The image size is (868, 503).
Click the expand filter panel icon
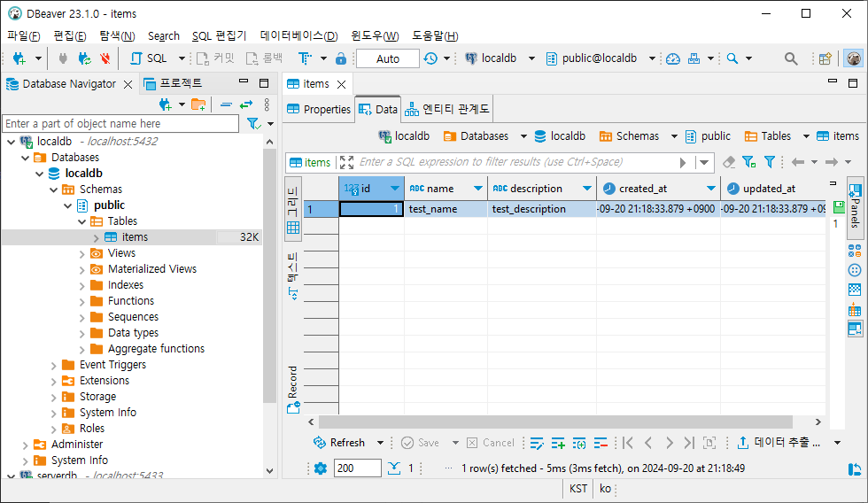coord(346,162)
